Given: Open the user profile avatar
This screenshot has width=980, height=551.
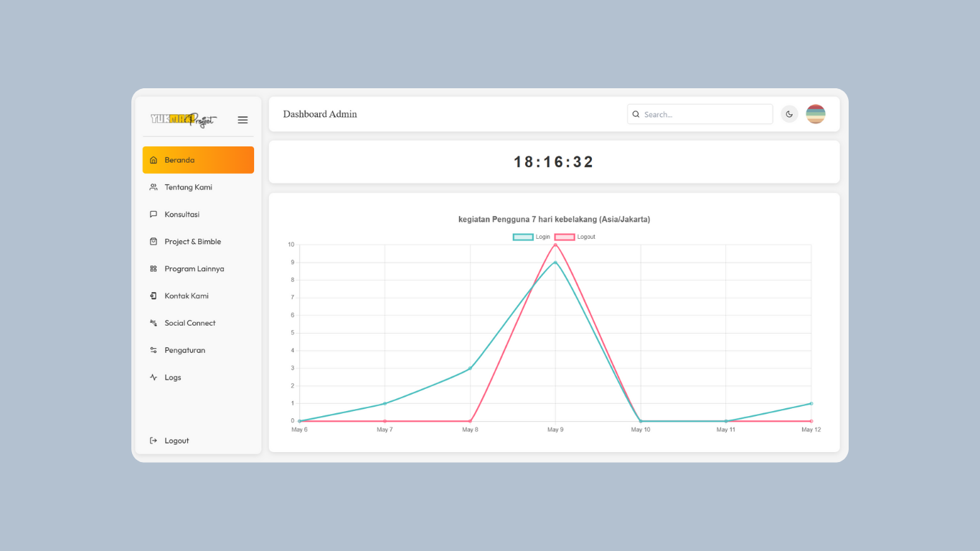Looking at the screenshot, I should pos(816,114).
